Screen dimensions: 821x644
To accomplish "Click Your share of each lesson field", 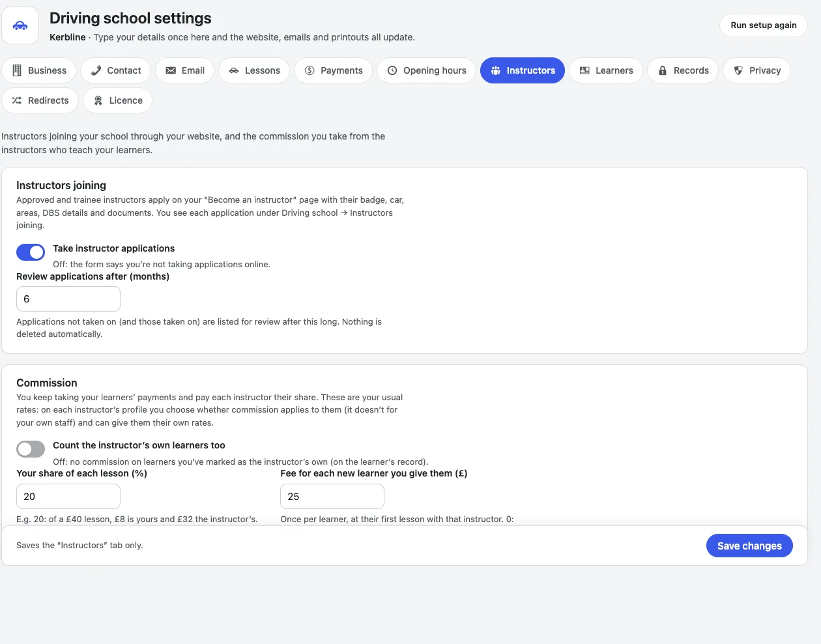I will coord(68,497).
